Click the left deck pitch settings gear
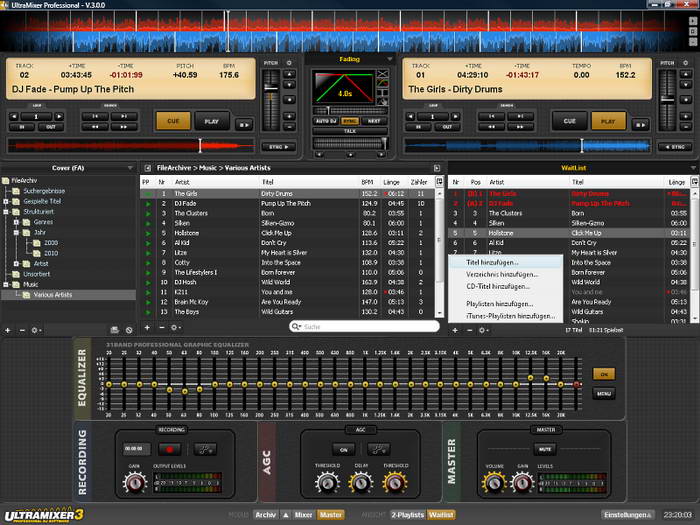The height and width of the screenshot is (525, 700). (289, 62)
